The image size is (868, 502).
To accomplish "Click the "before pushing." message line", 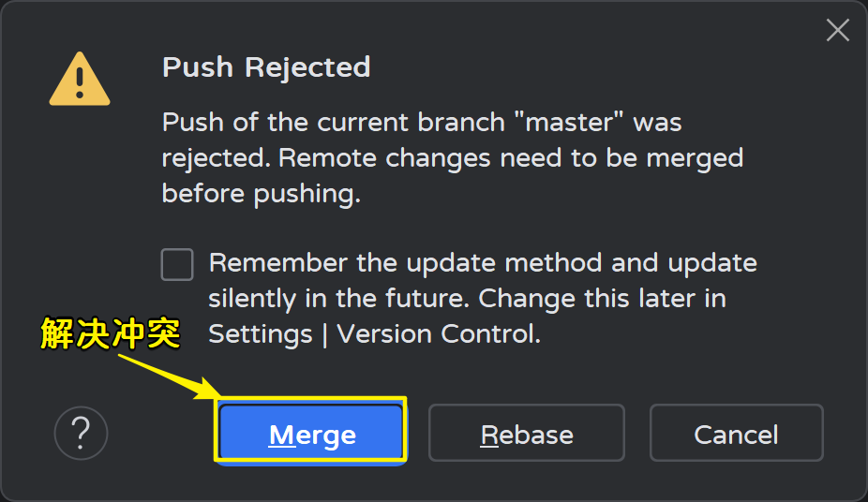I will [261, 194].
